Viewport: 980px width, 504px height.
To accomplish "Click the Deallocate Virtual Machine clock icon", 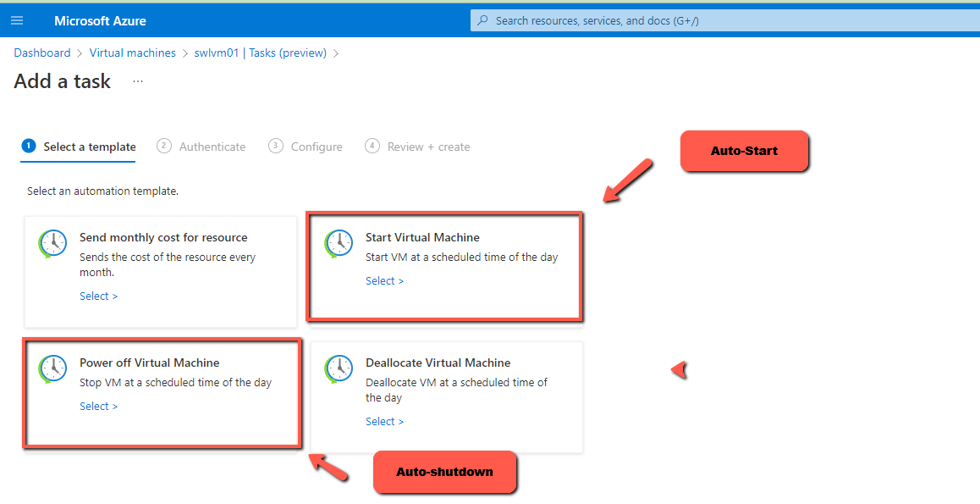I will point(339,368).
